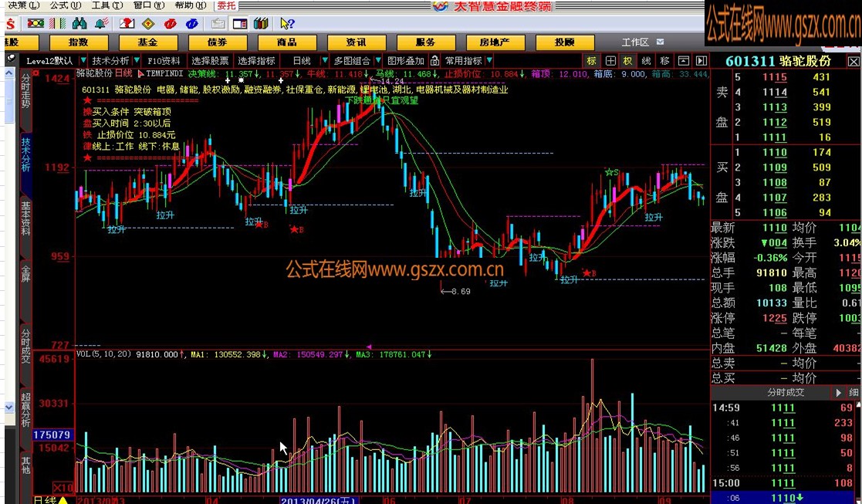Open the 工具(T) menu
The width and height of the screenshot is (862, 504).
[107, 5]
